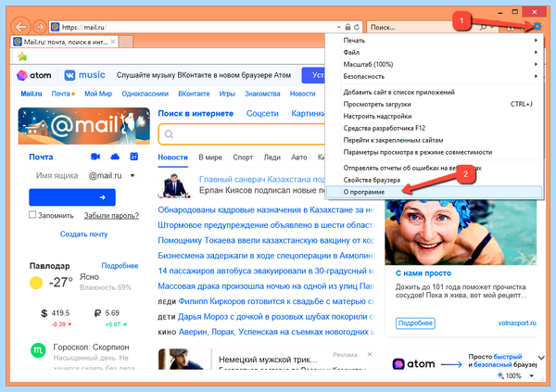Click the Игры navigation link
This screenshot has width=556, height=392.
click(x=227, y=94)
